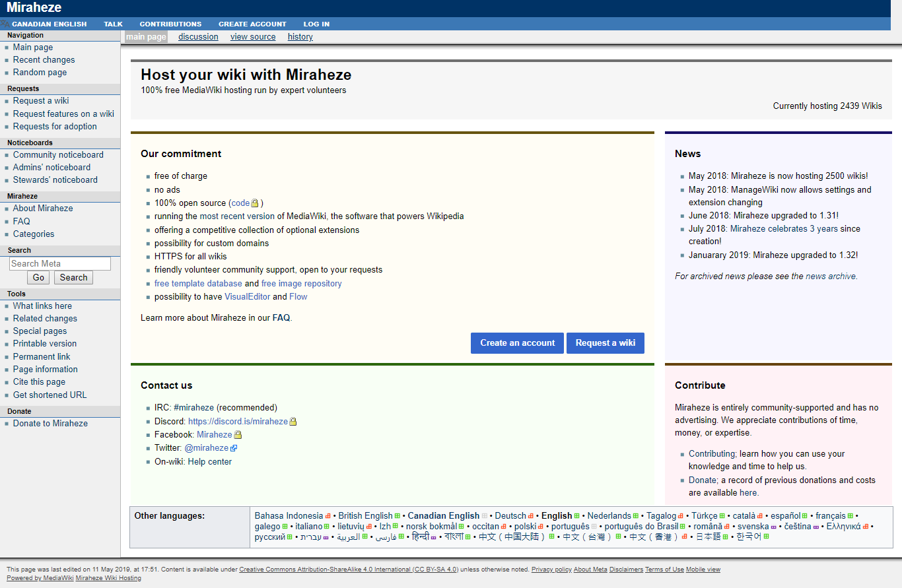Screen dimensions: 902x588
Task: Open Mobile view footer link
Action: pyautogui.click(x=703, y=570)
